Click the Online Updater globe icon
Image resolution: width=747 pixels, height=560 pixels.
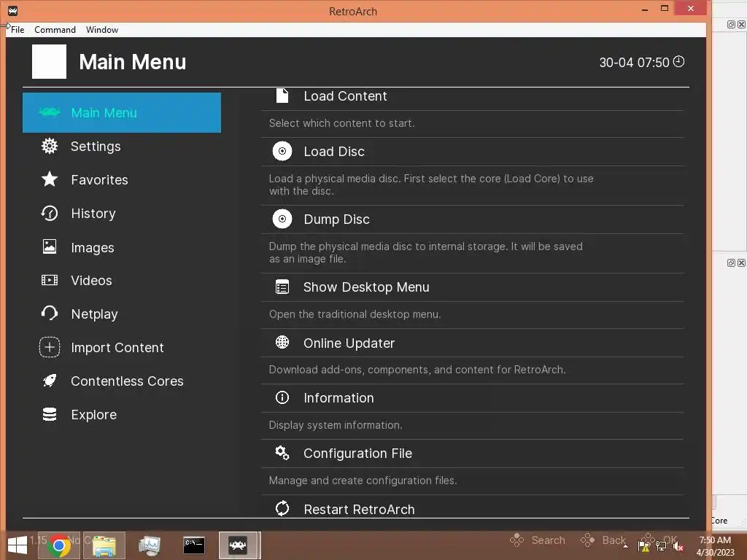tap(282, 343)
